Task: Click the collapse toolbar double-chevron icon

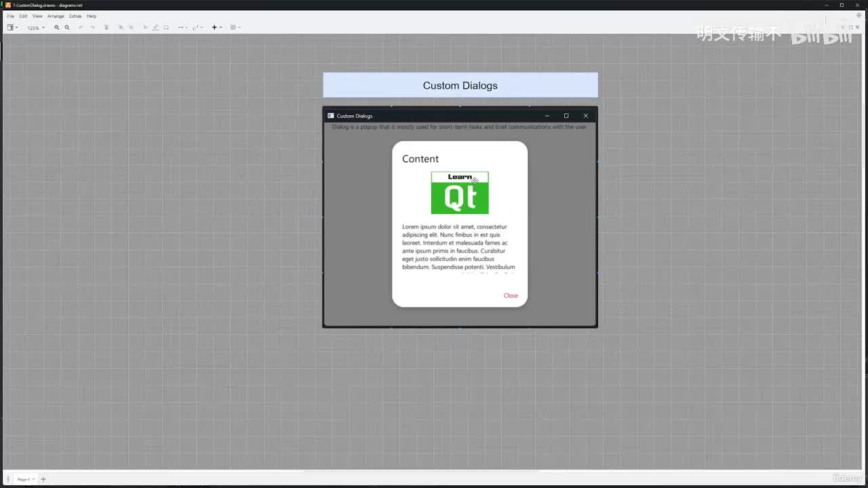Action: pyautogui.click(x=858, y=27)
